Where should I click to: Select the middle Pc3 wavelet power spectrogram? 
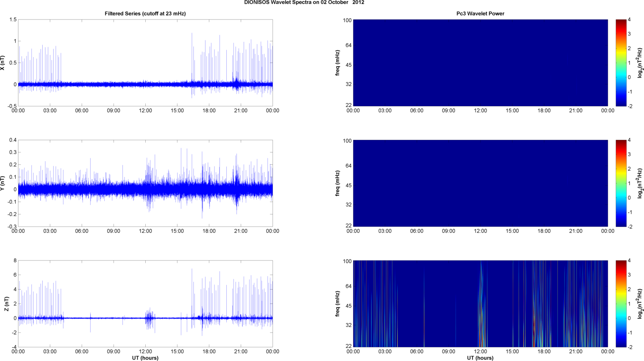480,183
